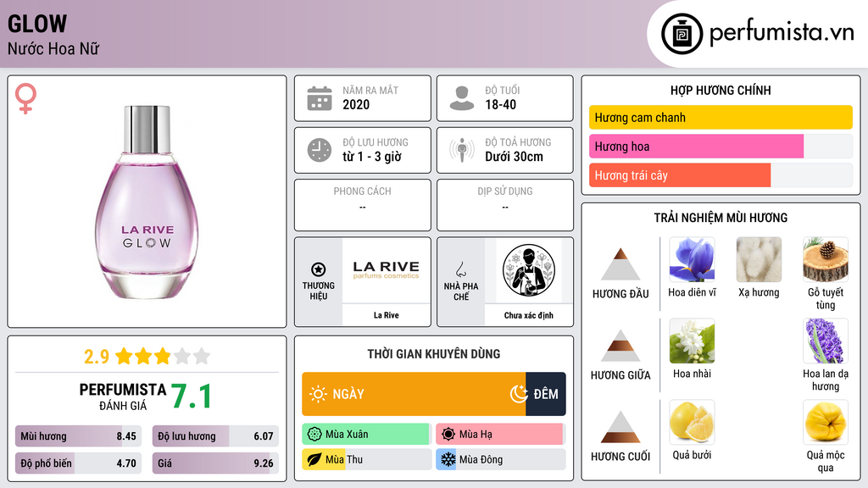The image size is (868, 488).
Task: Click the Dưới 30cm sillage value
Action: pyautogui.click(x=515, y=157)
